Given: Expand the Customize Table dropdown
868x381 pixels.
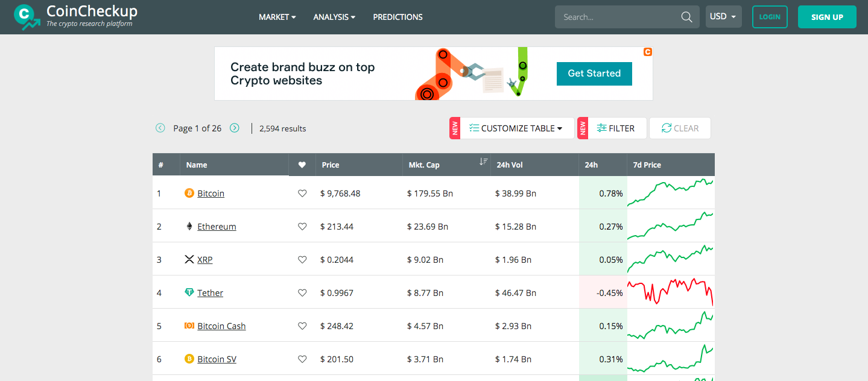Looking at the screenshot, I should [x=516, y=128].
